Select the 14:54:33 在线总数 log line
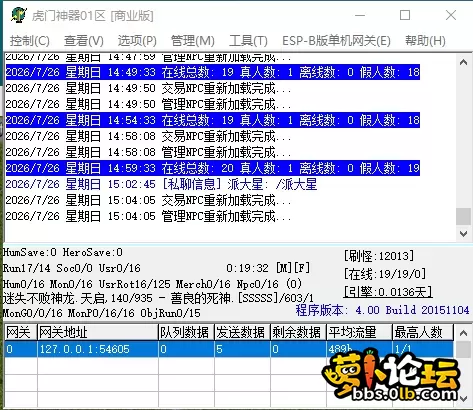This screenshot has width=473, height=410. 213,120
